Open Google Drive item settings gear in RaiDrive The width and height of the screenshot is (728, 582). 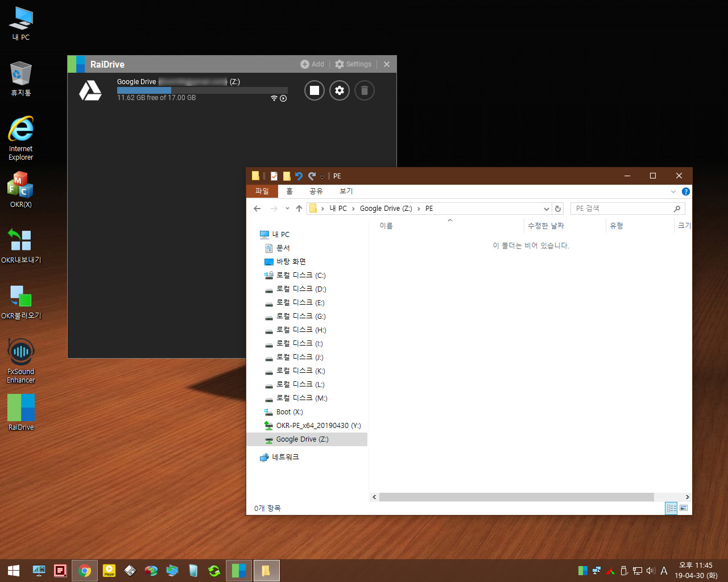[340, 90]
